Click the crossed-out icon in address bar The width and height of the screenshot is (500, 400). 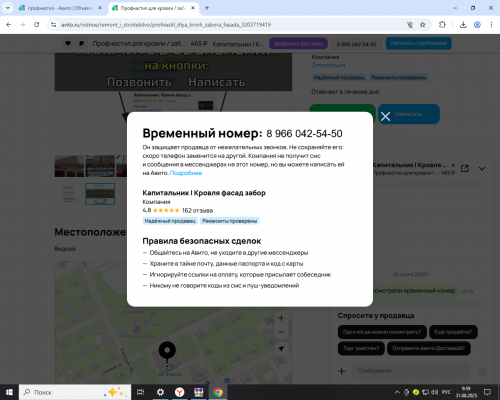tap(410, 25)
